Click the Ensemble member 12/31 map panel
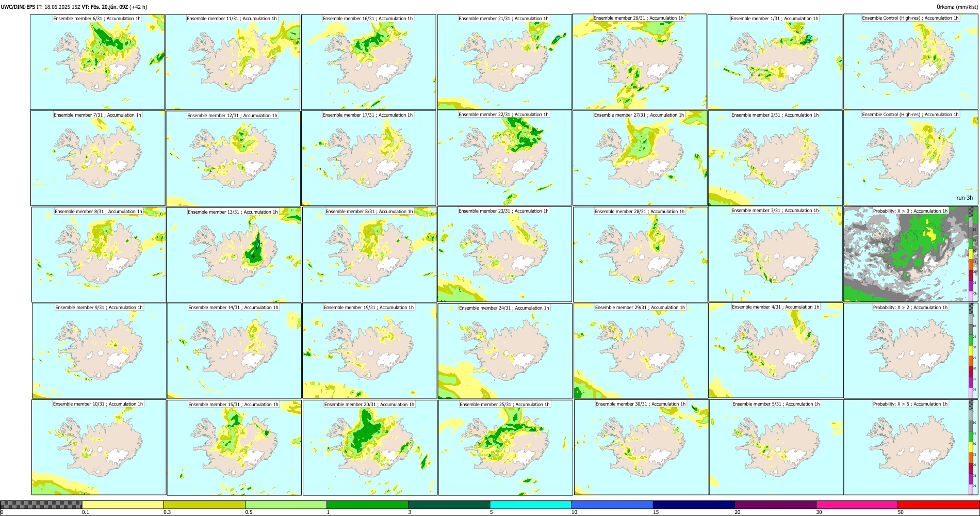Screen dimensions: 980x516 pos(233,158)
